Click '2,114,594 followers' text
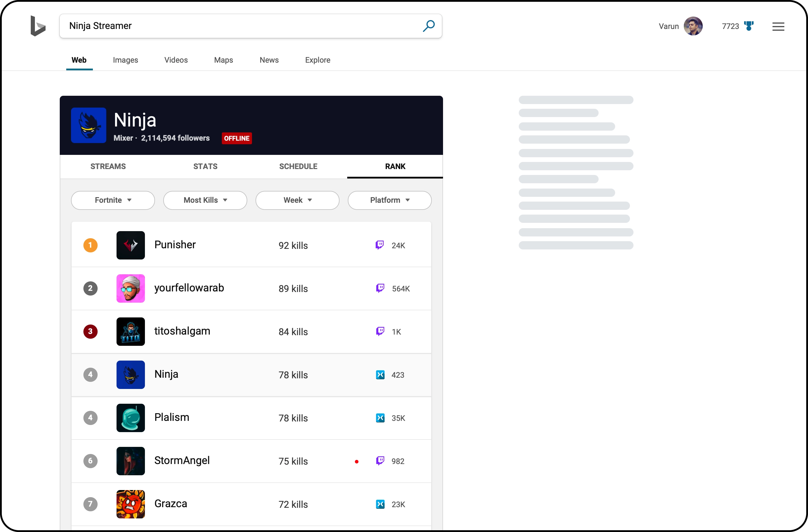808x532 pixels. (175, 138)
